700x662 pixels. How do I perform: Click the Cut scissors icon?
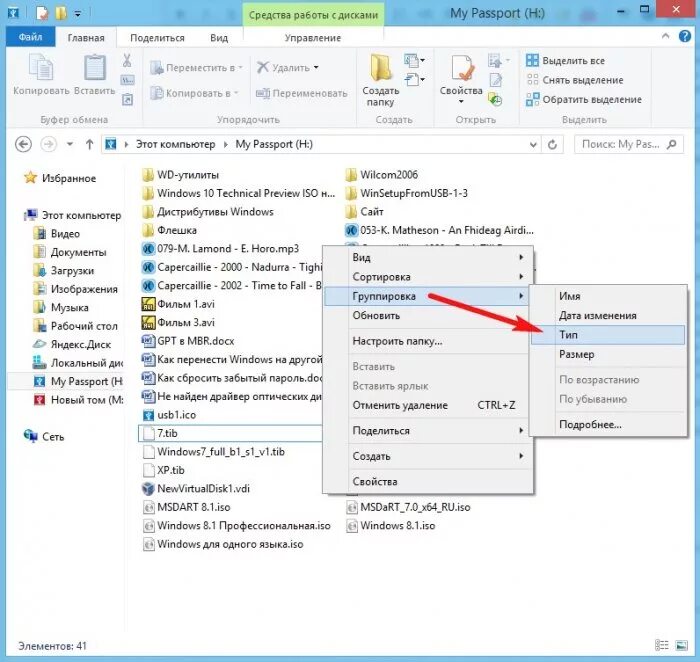point(127,60)
